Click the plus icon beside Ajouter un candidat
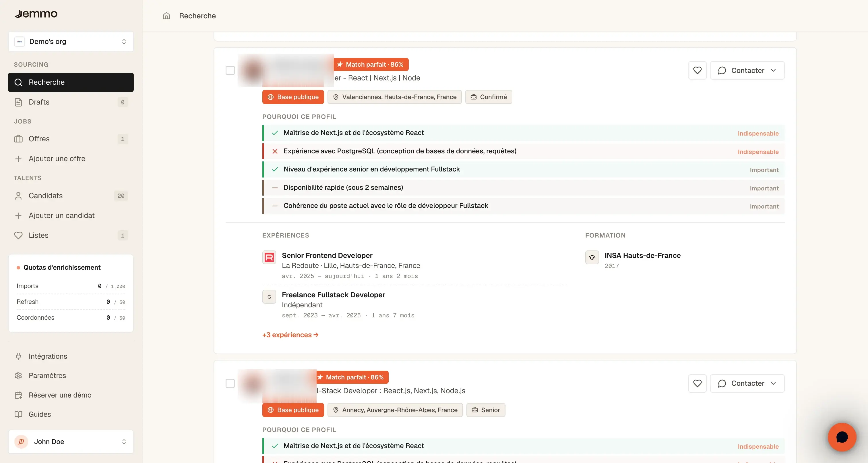 [19, 216]
